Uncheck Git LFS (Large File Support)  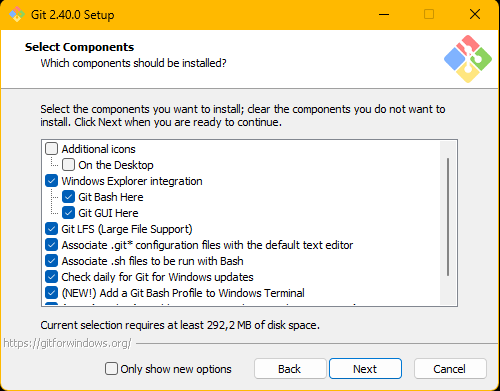click(51, 229)
